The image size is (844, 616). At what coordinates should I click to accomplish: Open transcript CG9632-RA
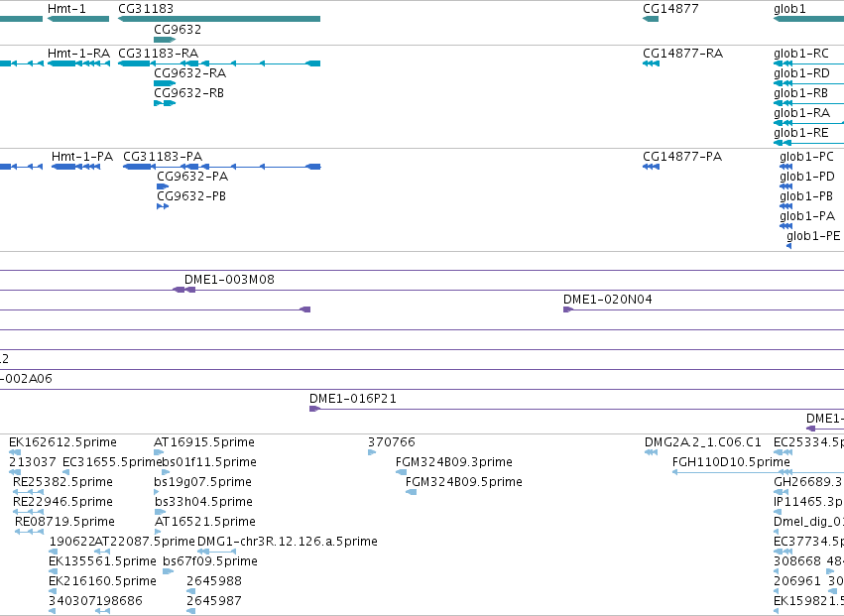click(190, 73)
